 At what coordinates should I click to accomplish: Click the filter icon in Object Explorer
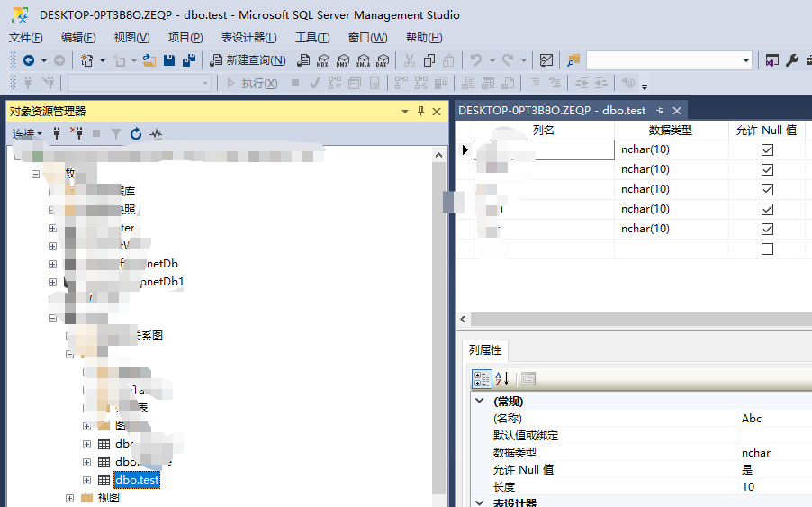116,134
